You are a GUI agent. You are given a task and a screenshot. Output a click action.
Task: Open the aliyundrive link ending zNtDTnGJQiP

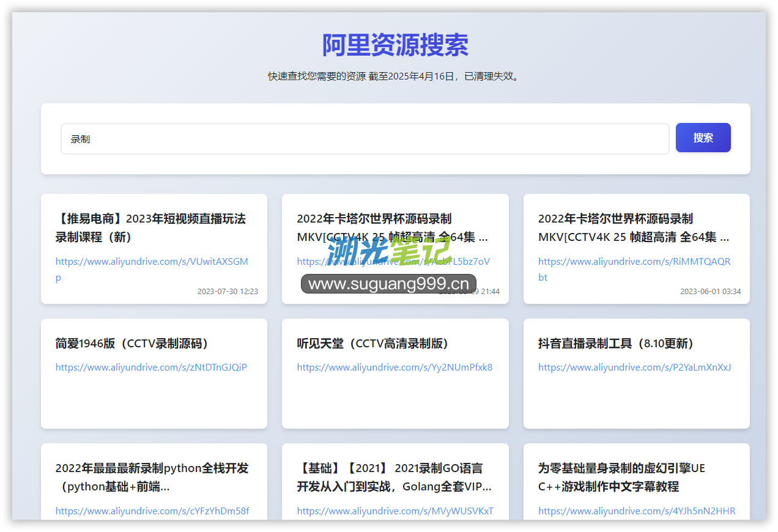[151, 368]
